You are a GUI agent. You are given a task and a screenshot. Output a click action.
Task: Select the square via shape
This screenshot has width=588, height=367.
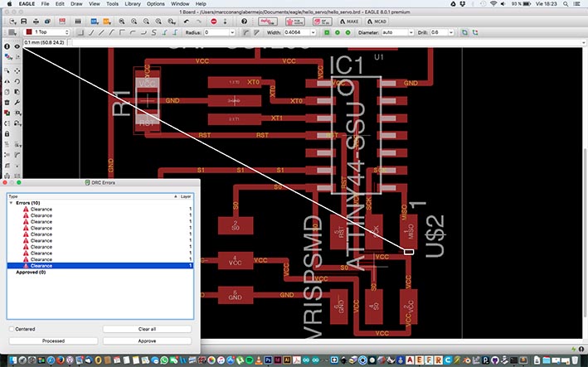coord(327,32)
